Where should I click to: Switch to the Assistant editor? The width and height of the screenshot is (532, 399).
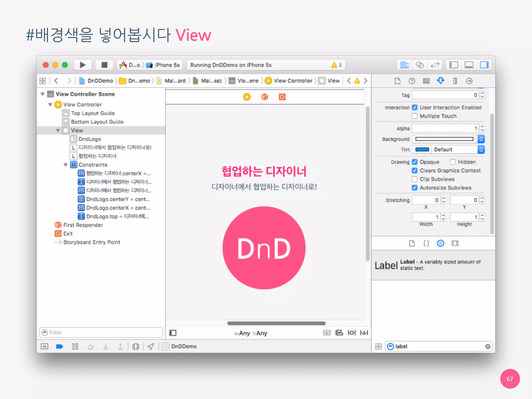(x=420, y=65)
